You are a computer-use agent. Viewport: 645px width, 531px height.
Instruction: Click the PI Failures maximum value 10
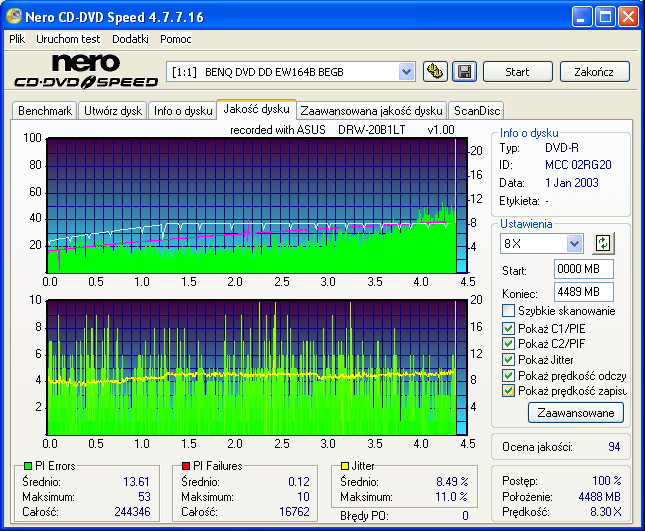coord(303,497)
